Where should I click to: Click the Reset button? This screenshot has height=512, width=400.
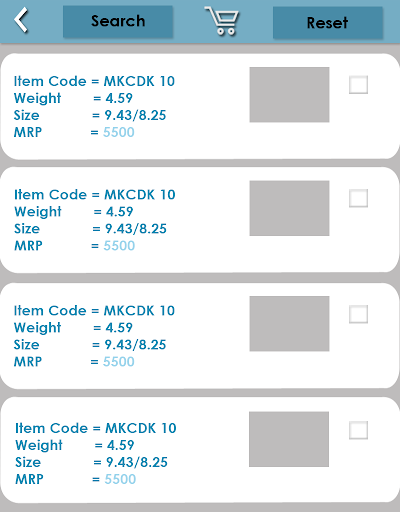[x=328, y=23]
